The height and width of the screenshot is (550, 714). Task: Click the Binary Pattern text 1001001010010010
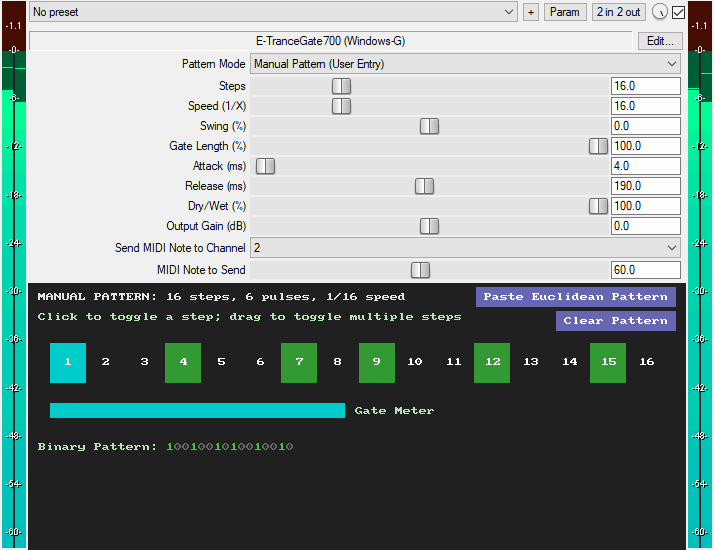pyautogui.click(x=230, y=447)
